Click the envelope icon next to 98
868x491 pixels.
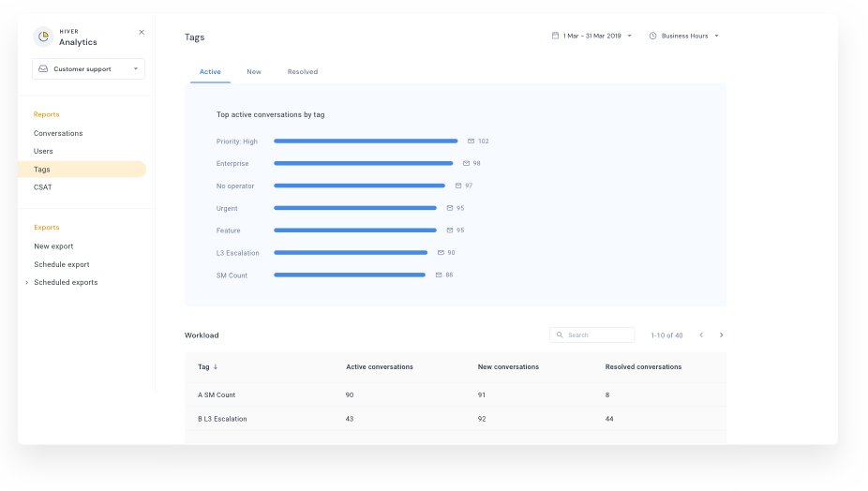pos(466,163)
